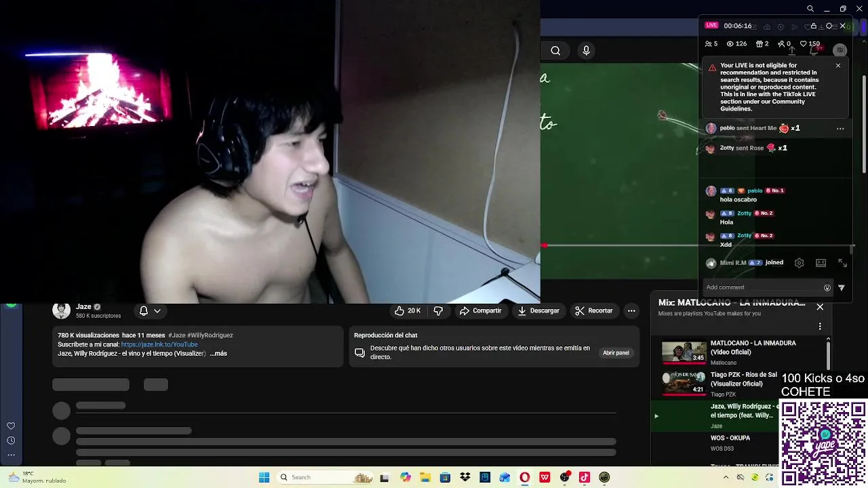Open Opera browser from taskbar

coord(525,477)
